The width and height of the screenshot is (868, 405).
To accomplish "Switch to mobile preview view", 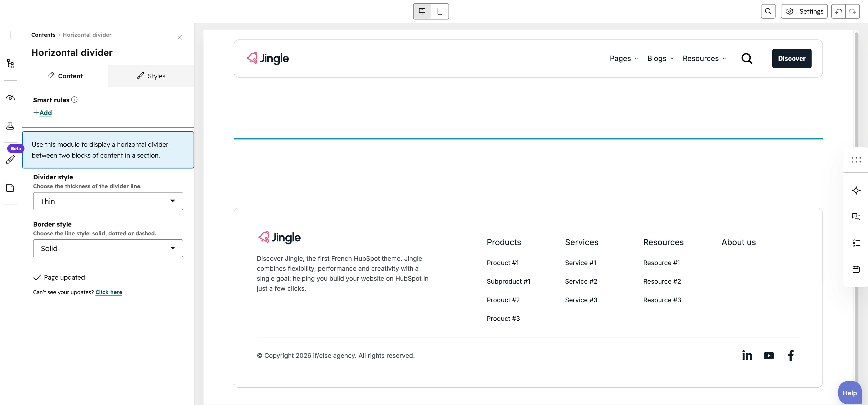I will (440, 12).
